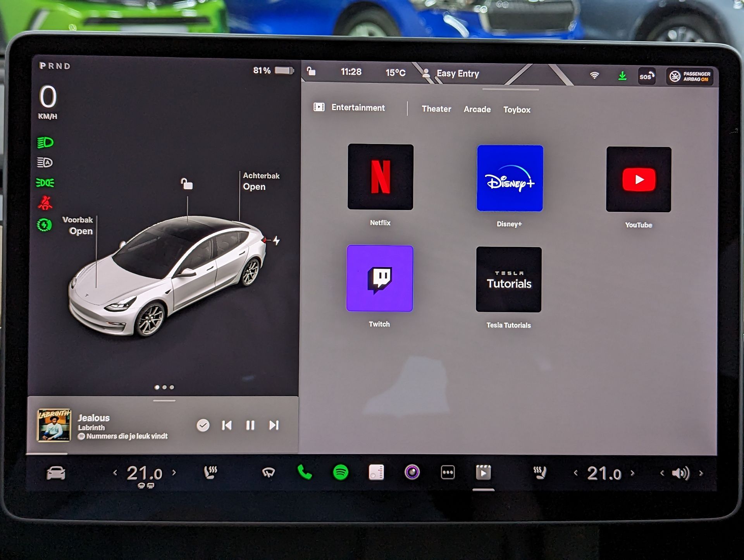Mute audio with the speaker icon
Screen dimensions: 744x560
click(681, 473)
